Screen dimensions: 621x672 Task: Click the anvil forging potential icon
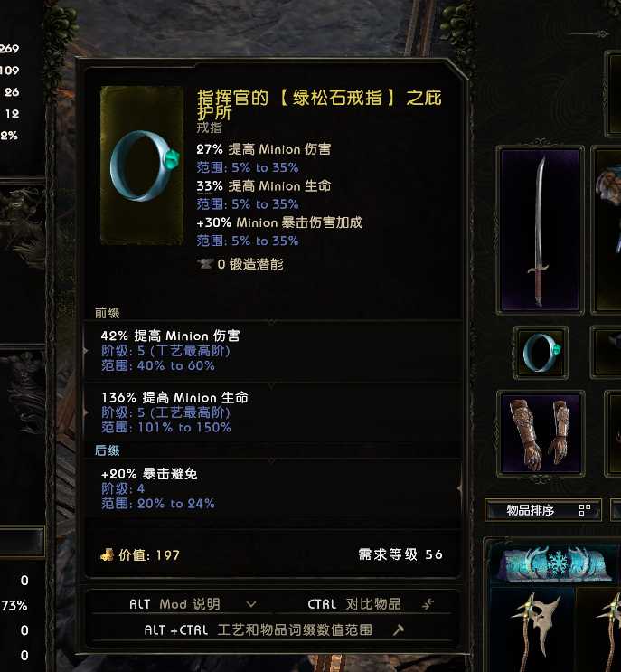(205, 264)
